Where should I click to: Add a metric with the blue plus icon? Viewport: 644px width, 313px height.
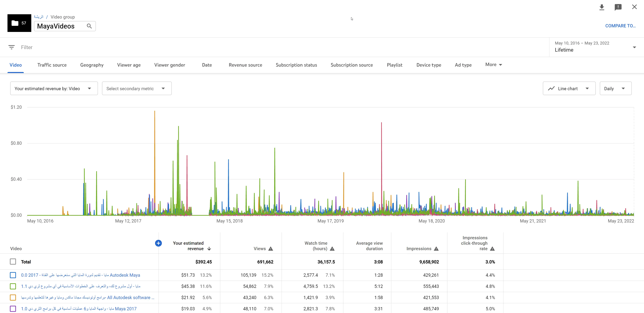coord(158,243)
